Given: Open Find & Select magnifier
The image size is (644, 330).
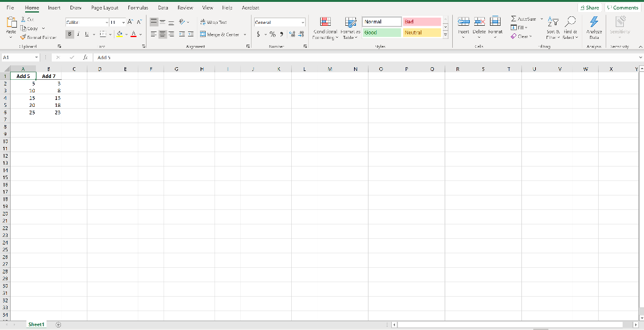Looking at the screenshot, I should [x=570, y=28].
